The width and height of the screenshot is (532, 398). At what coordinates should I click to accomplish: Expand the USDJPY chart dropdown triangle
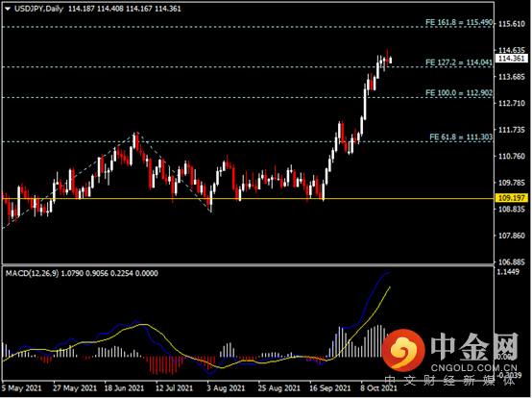tap(8, 9)
